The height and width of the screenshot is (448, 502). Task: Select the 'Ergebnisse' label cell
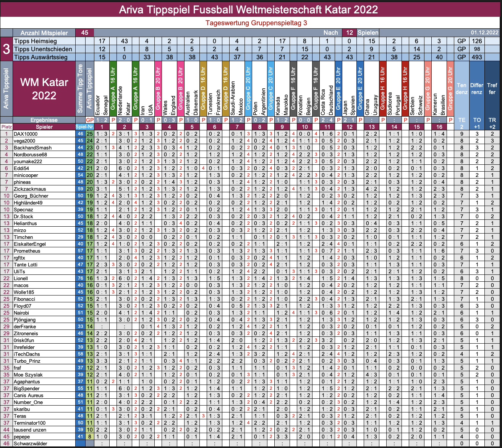44,120
